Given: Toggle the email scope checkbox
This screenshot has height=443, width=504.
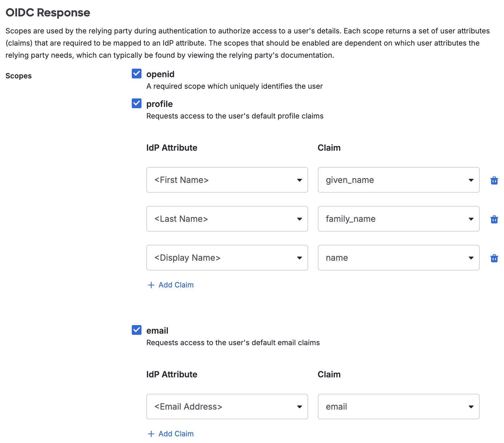Looking at the screenshot, I should (136, 330).
